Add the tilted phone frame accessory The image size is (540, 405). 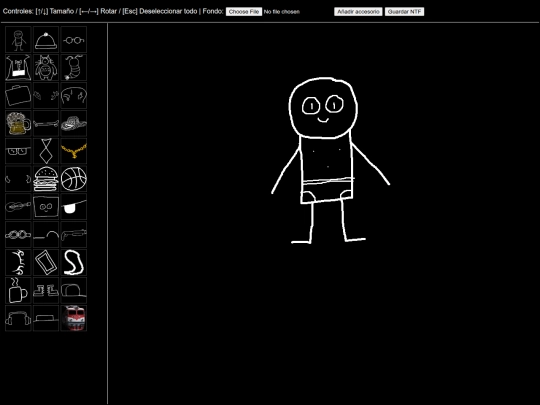click(x=46, y=262)
